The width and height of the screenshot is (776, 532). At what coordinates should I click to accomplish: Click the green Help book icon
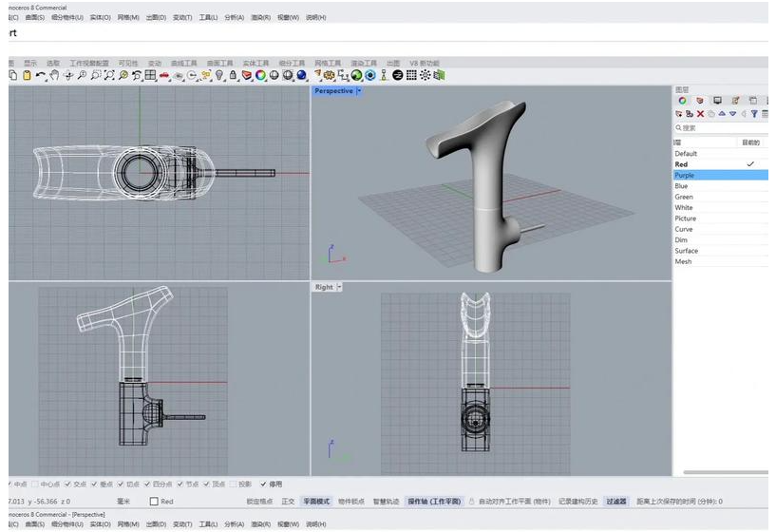pyautogui.click(x=440, y=75)
